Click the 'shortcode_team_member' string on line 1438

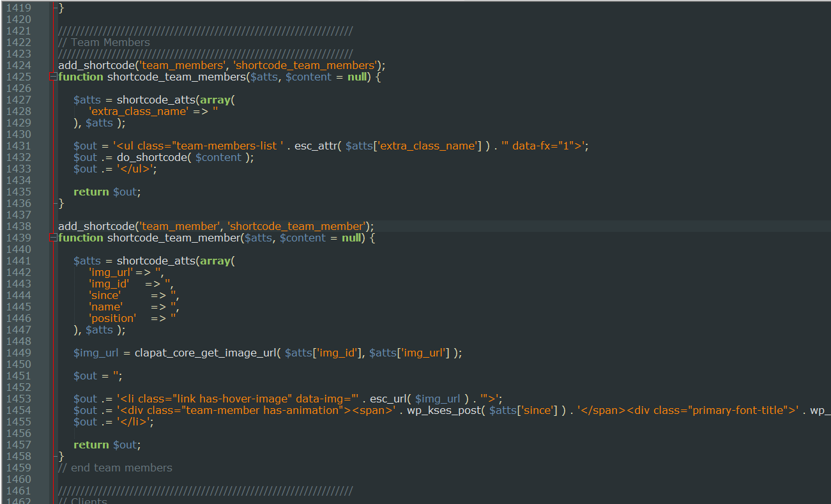tap(296, 226)
